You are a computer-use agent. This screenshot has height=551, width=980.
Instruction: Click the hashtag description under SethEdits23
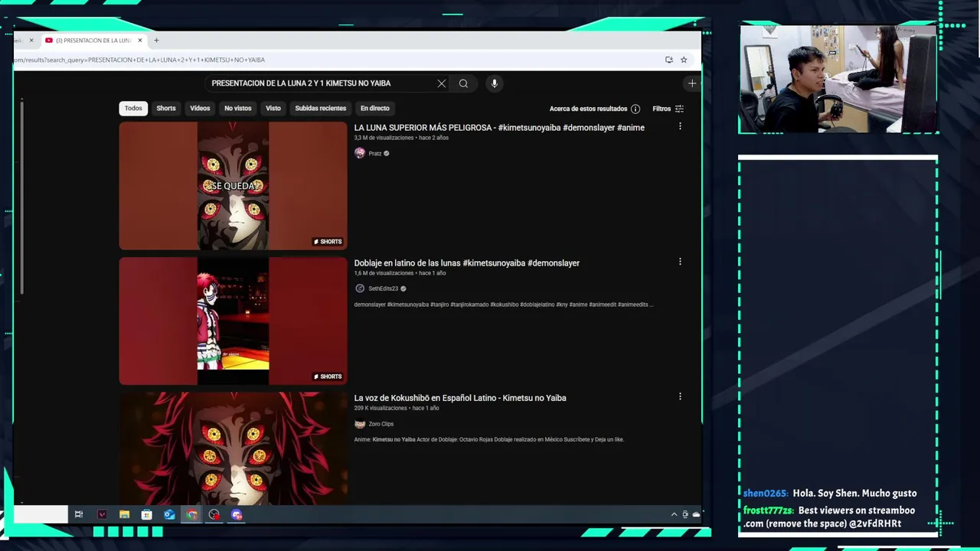[503, 305]
